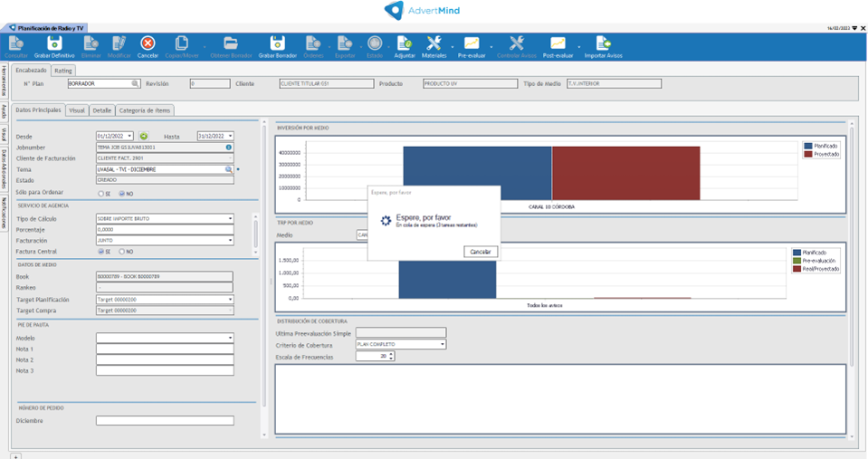The image size is (868, 459).
Task: Open the Materiales dropdown arrow
Action: (453, 46)
